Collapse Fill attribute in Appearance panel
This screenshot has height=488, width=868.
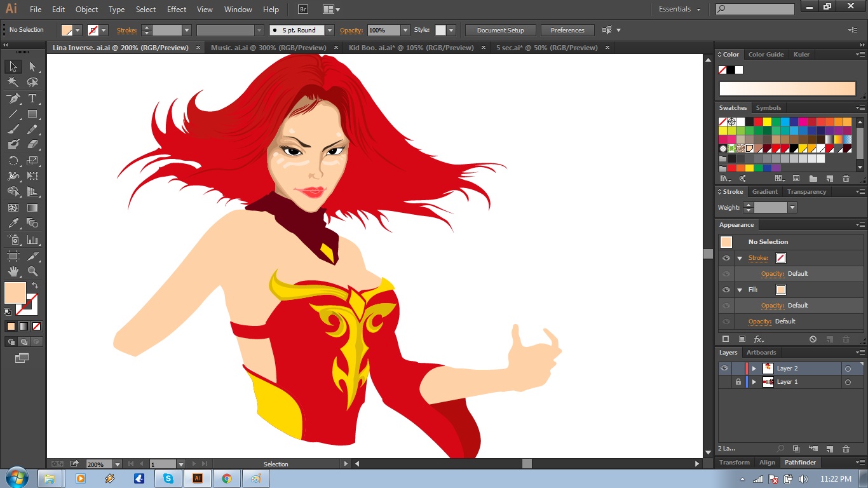(x=740, y=290)
